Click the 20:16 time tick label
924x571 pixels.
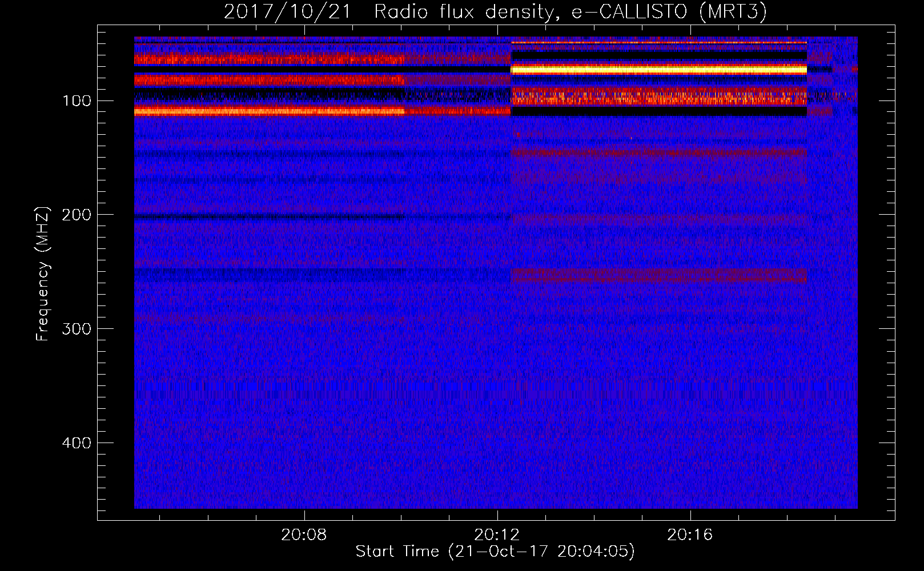(690, 534)
